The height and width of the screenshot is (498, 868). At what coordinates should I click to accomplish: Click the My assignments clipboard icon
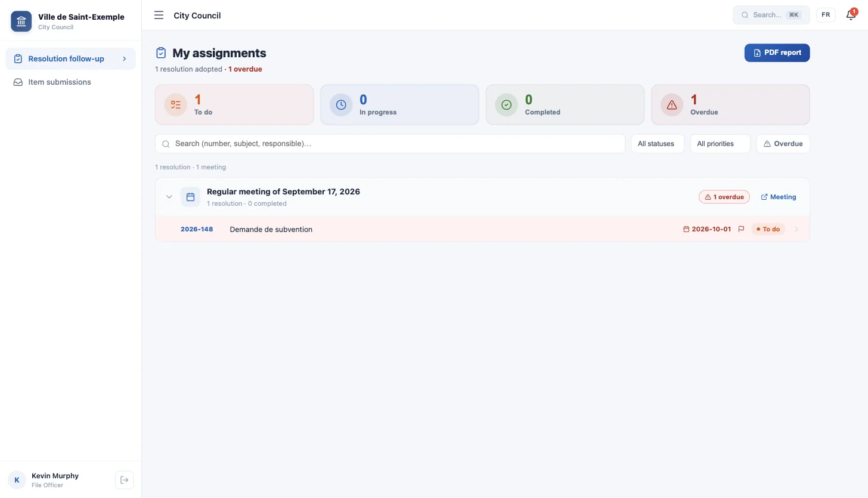(161, 53)
